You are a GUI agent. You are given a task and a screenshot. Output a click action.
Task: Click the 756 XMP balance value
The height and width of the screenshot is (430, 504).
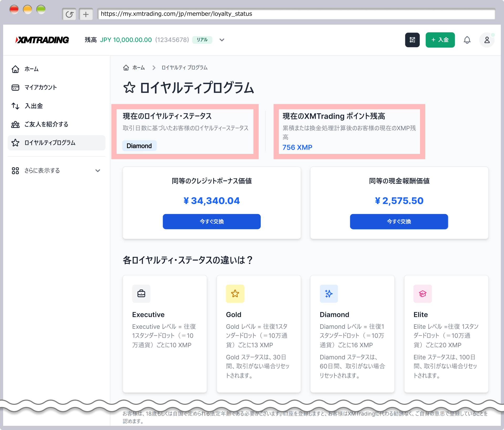297,147
